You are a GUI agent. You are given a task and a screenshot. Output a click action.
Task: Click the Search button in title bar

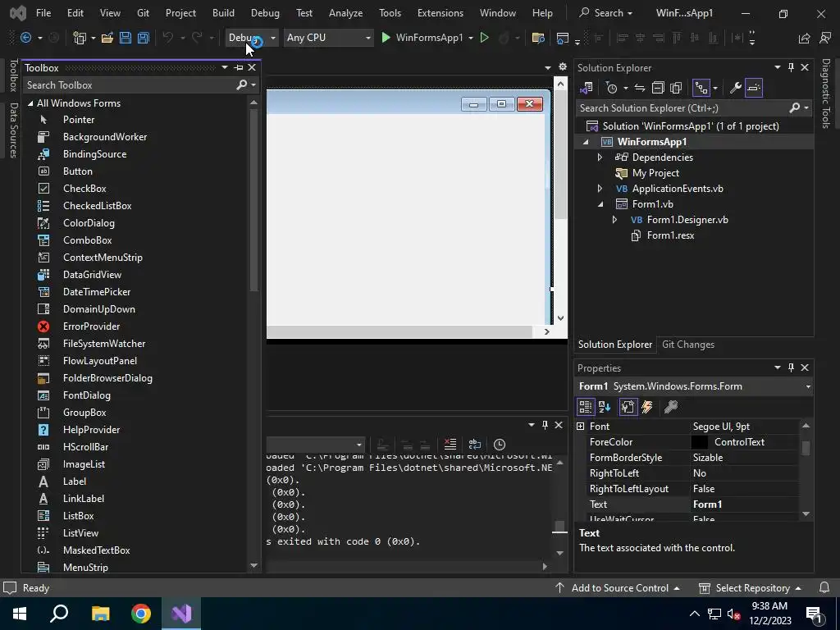pos(606,13)
